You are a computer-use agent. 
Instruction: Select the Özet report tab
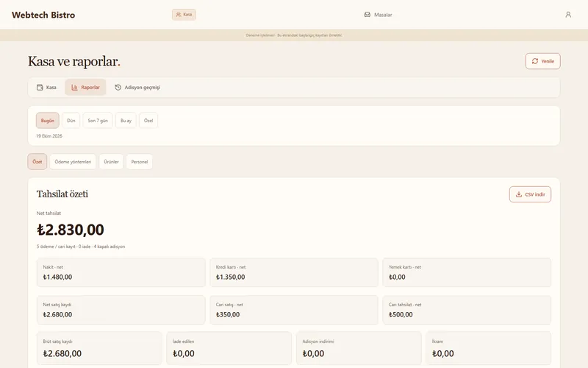click(37, 162)
